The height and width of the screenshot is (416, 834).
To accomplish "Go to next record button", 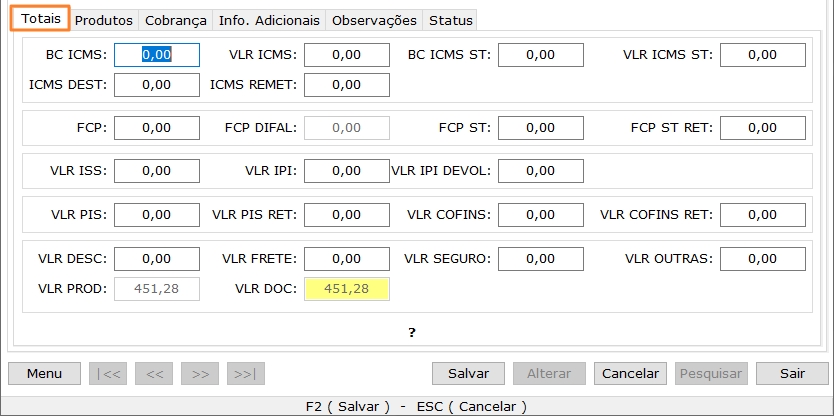I will [200, 373].
